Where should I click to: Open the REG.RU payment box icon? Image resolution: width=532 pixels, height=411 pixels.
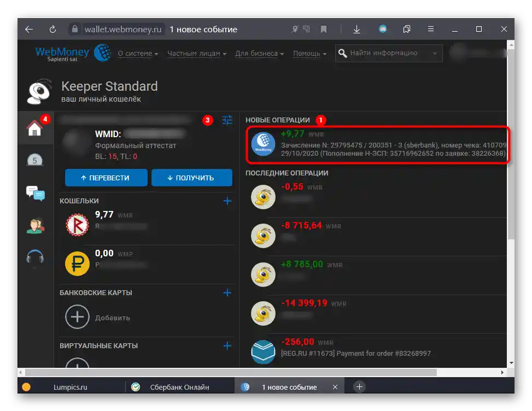click(x=263, y=351)
